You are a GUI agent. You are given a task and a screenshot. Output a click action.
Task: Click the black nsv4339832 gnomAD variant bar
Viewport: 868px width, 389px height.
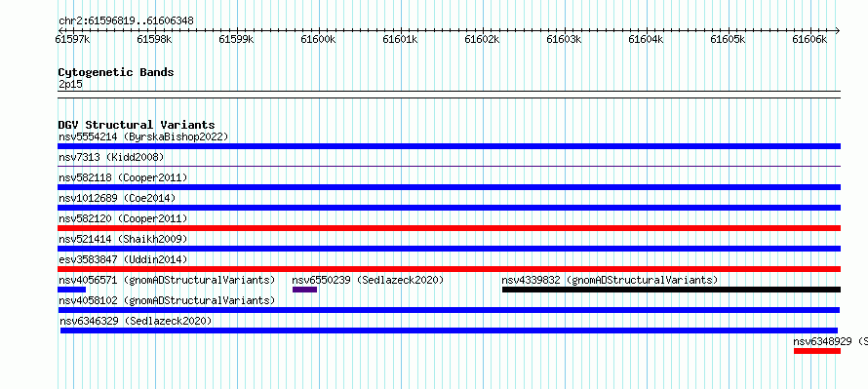672,290
